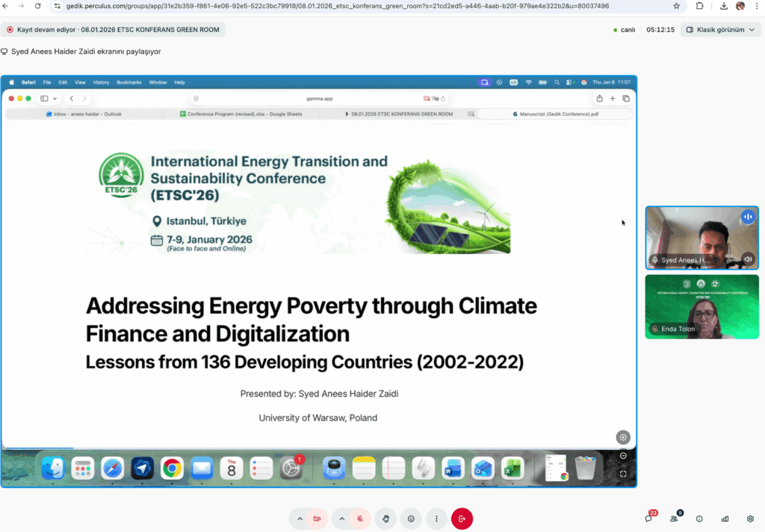Open the Klasik görünüm layout dropdown
The height and width of the screenshot is (532, 765).
[720, 30]
